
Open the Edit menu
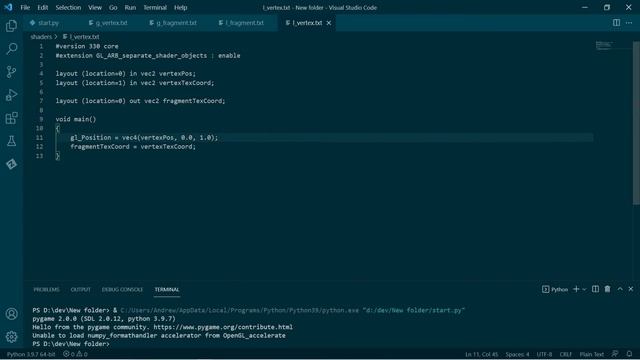tap(42, 7)
